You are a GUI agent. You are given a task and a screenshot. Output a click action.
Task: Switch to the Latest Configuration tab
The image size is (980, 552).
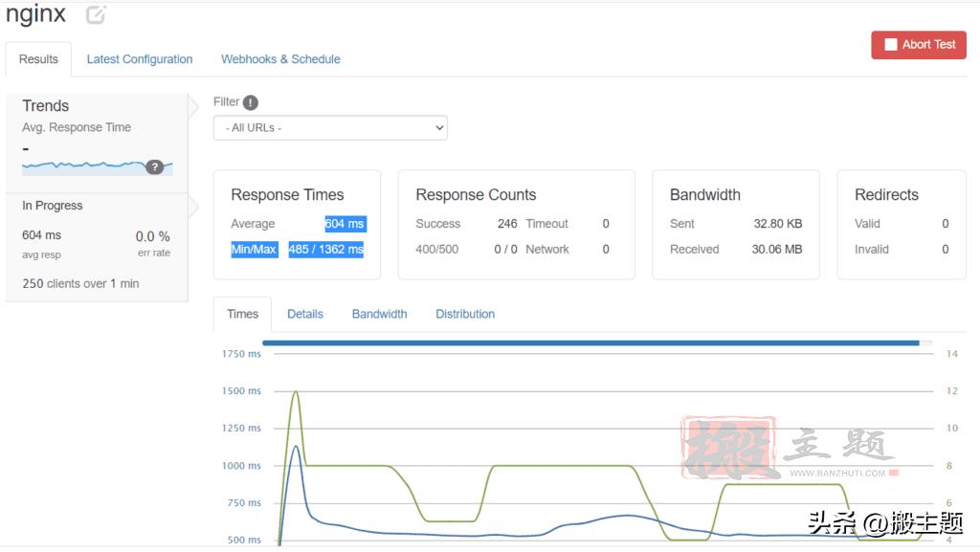(x=140, y=58)
